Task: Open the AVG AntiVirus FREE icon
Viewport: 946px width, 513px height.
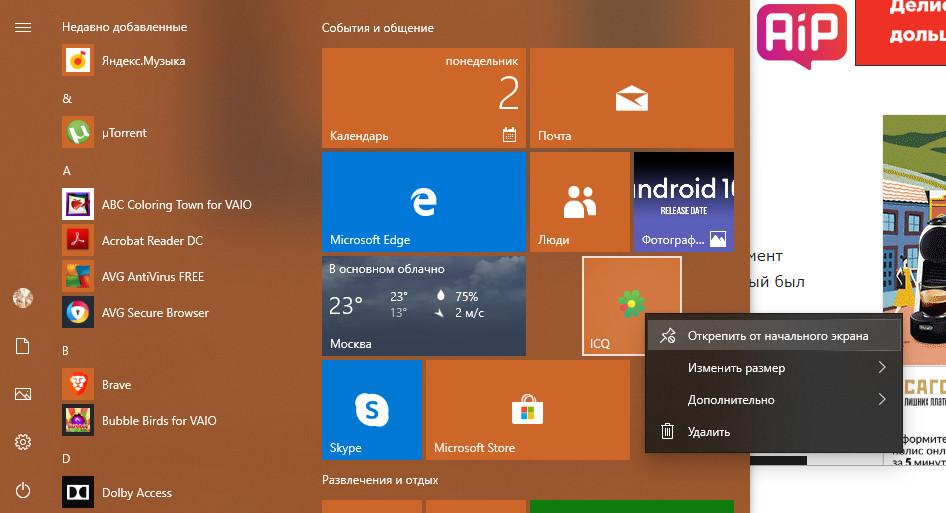Action: (78, 276)
